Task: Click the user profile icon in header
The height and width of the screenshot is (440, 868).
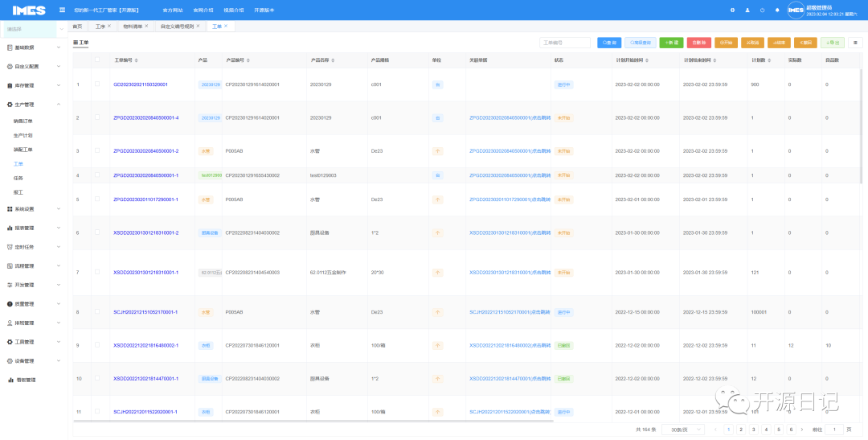Action: point(747,10)
